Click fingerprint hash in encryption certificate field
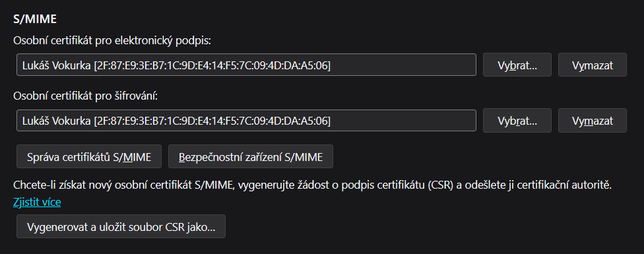 pos(212,121)
